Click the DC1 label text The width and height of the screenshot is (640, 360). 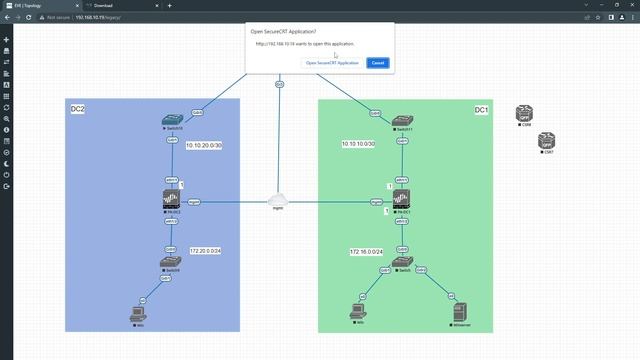[481, 110]
